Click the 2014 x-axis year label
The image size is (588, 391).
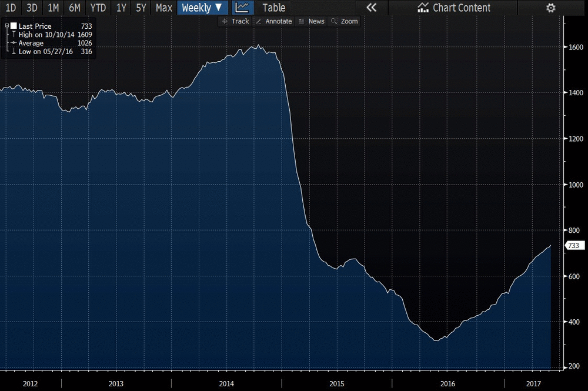(x=226, y=383)
